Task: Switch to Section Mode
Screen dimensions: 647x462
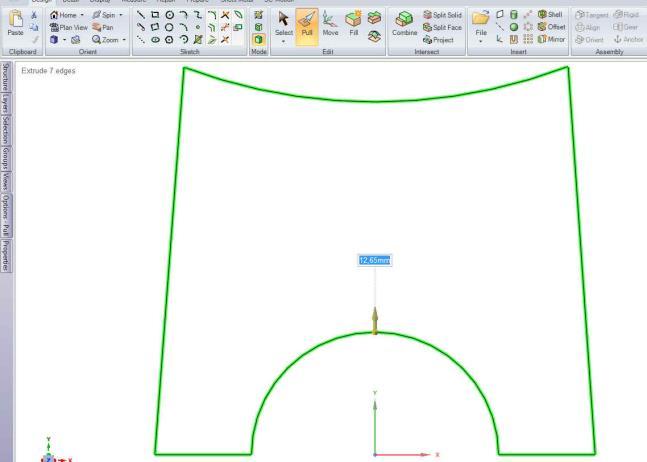Action: point(258,28)
